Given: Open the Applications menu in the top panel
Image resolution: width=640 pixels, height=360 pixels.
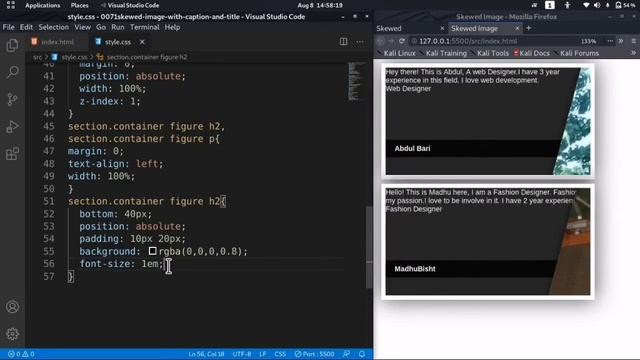Looking at the screenshot, I should (x=42, y=5).
